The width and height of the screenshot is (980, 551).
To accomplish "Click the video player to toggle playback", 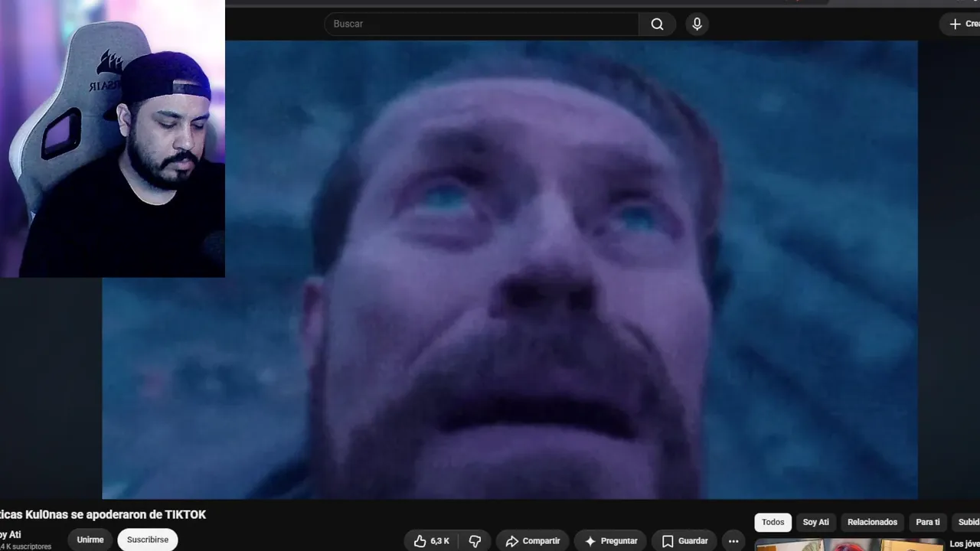I will pyautogui.click(x=510, y=269).
